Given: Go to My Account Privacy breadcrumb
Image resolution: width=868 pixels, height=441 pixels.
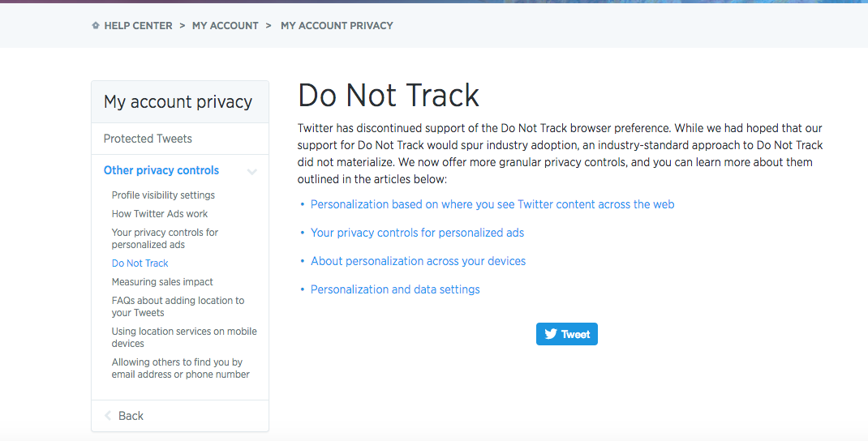Looking at the screenshot, I should [337, 26].
